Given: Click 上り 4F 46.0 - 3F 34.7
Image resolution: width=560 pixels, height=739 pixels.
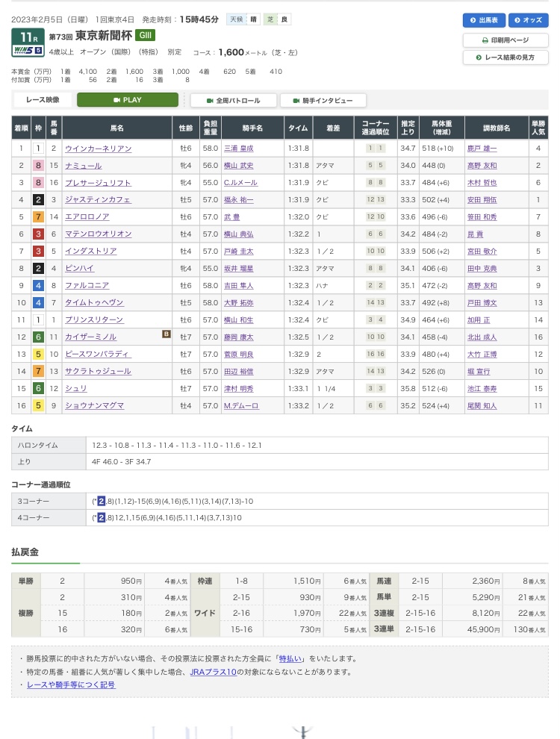Looking at the screenshot, I should tap(122, 461).
